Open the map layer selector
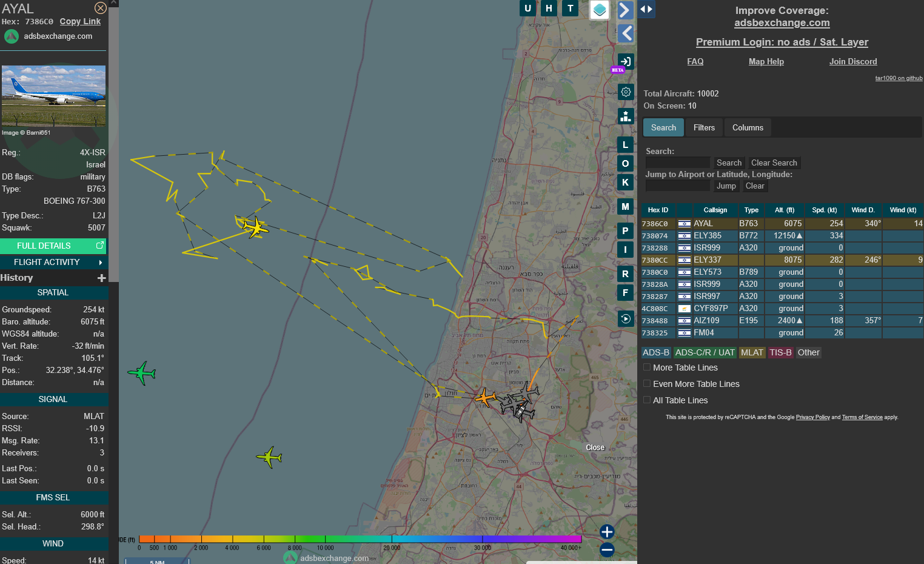Screen dimensions: 924x564 pos(600,9)
